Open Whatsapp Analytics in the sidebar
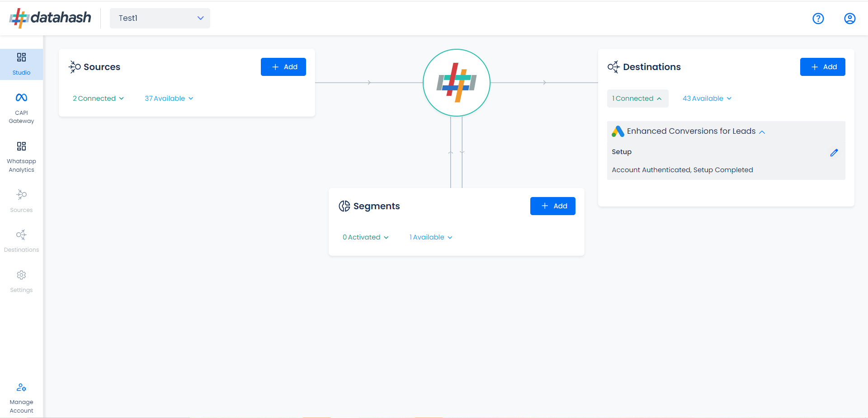Viewport: 868px width, 418px height. 21,157
